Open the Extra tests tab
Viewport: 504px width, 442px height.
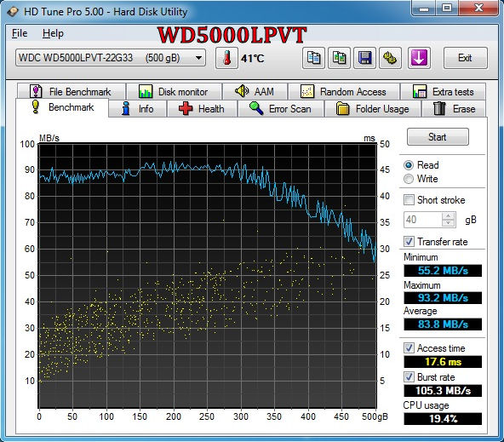[443, 92]
